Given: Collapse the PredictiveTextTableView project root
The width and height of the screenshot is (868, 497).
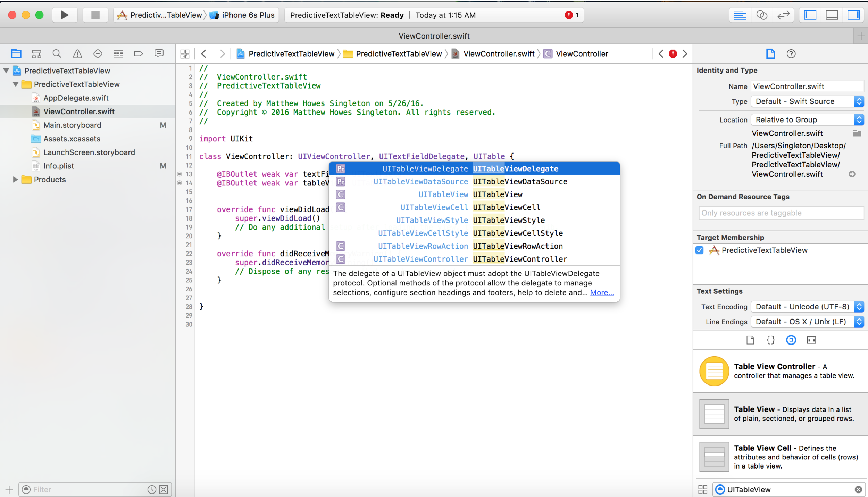Looking at the screenshot, I should (x=6, y=71).
